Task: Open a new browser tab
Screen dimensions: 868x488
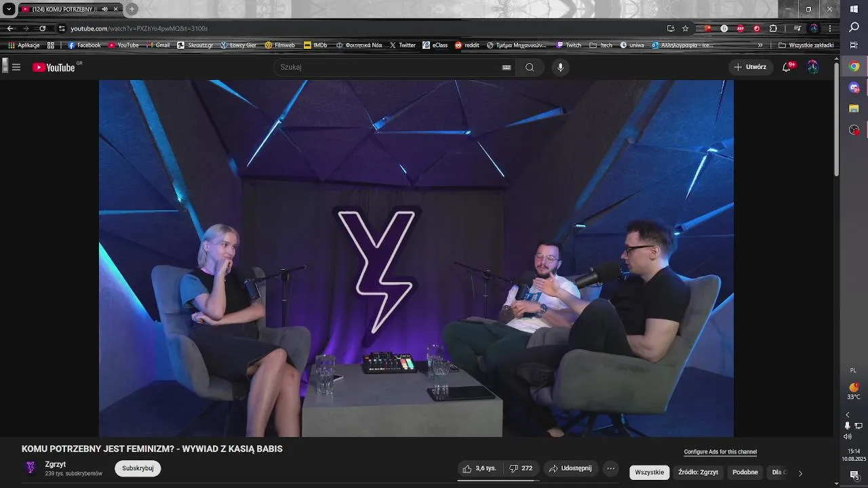Action: click(132, 9)
